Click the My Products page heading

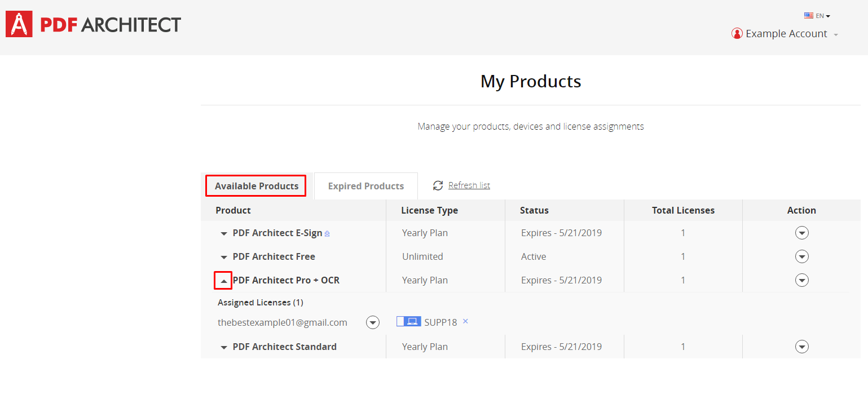point(531,82)
